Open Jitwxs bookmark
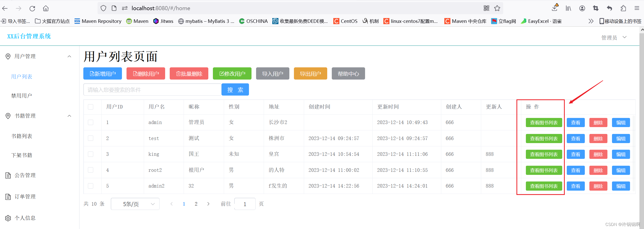The height and width of the screenshot is (229, 644). pyautogui.click(x=163, y=21)
